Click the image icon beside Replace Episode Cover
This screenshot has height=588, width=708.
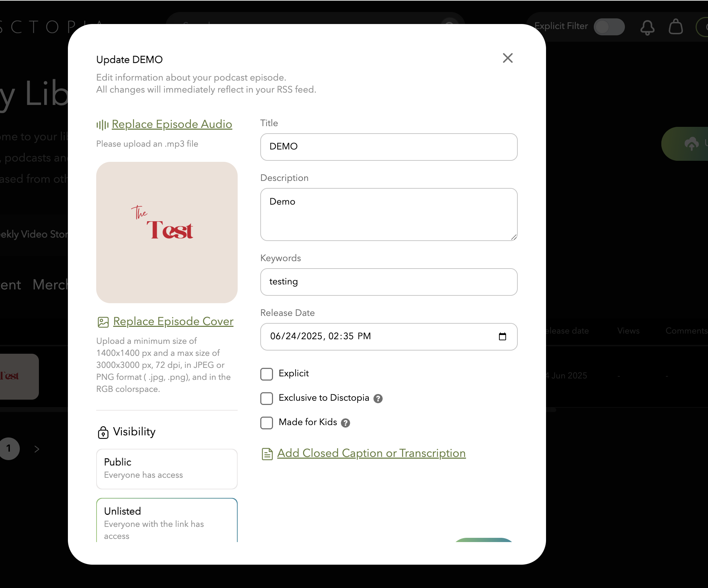[x=103, y=322]
